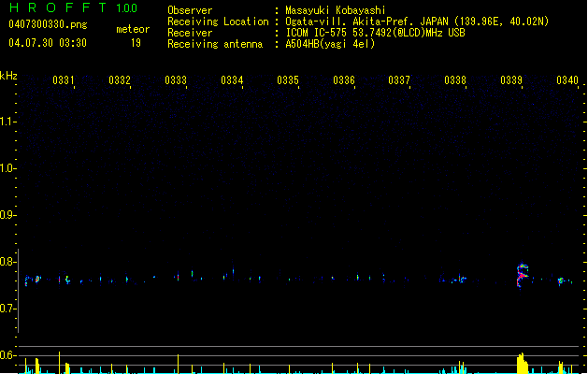Click the 'Observer' label
Viewport: 588px width, 374px height.
(190, 10)
